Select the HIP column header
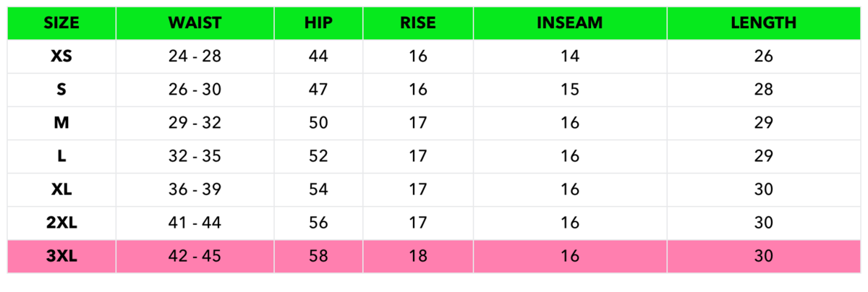The image size is (868, 292). pos(318,23)
